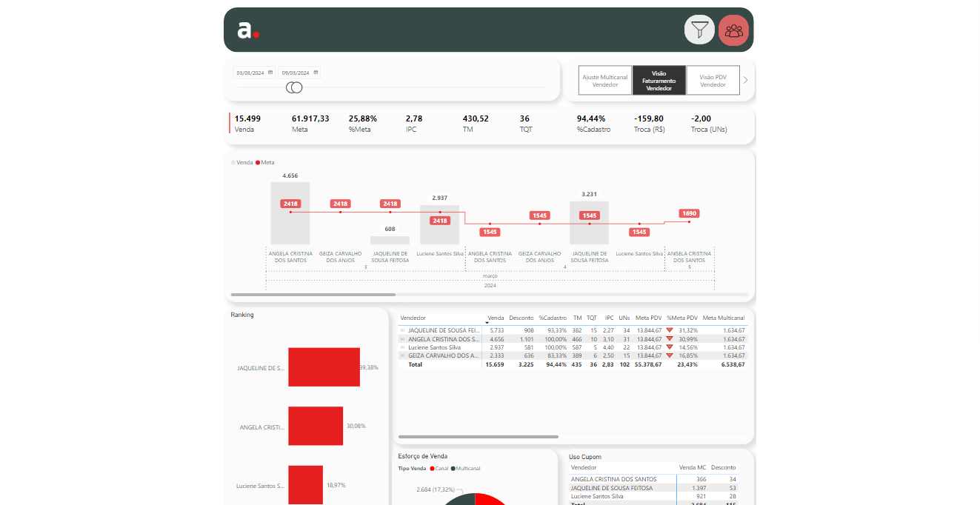
Task: Click the end date field showing 09/03/2024
Action: pyautogui.click(x=300, y=73)
